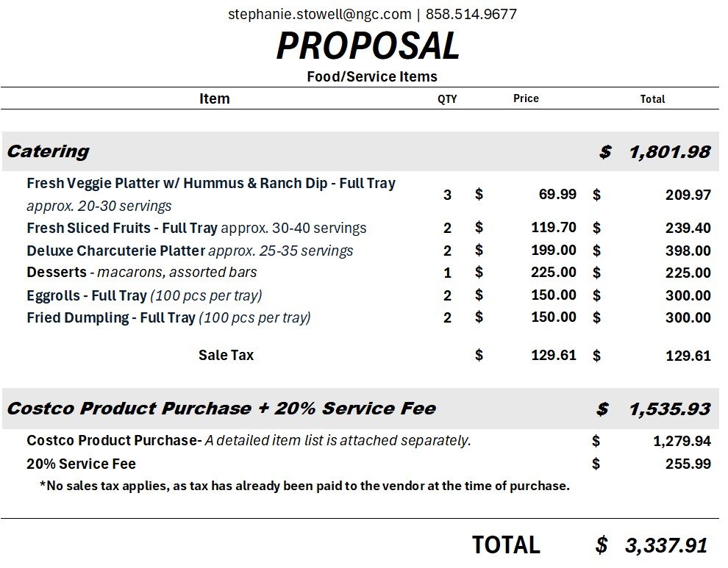Image resolution: width=728 pixels, height=568 pixels.
Task: Click the stephanie.stowell@ngc.com email address
Action: click(319, 14)
